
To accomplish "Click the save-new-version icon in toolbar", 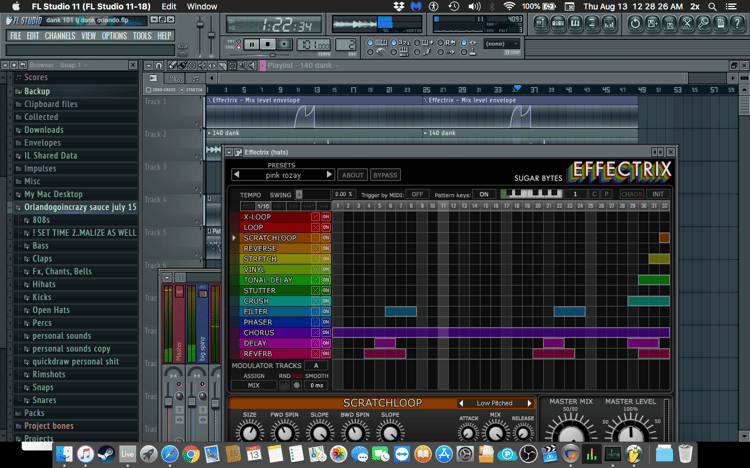I will point(652,23).
